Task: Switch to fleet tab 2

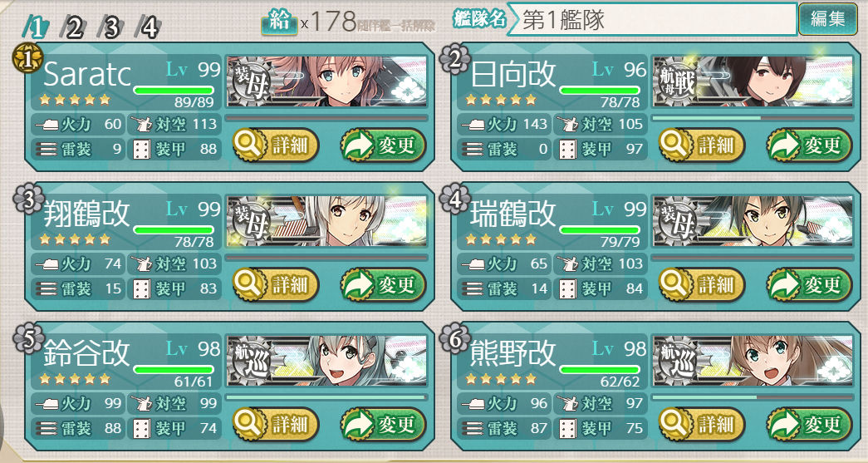Action: tap(72, 27)
